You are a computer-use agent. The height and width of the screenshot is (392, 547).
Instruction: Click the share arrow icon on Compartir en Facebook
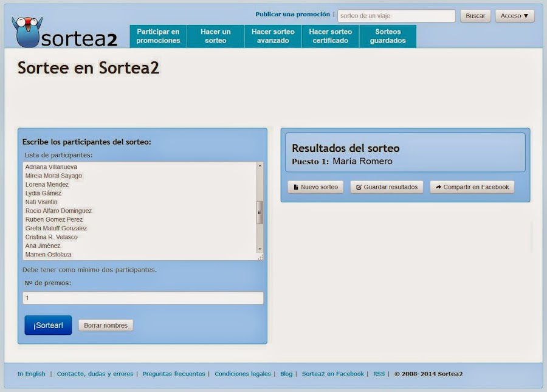438,187
